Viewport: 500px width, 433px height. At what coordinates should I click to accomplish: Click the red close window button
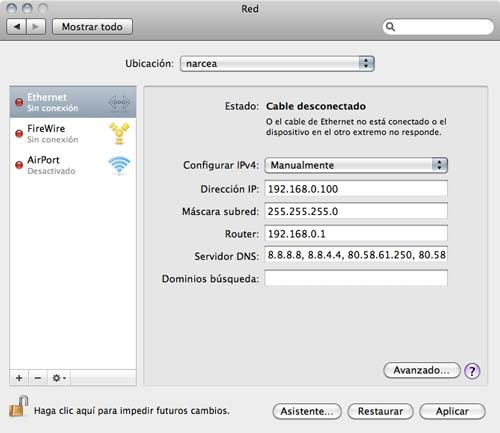(12, 8)
